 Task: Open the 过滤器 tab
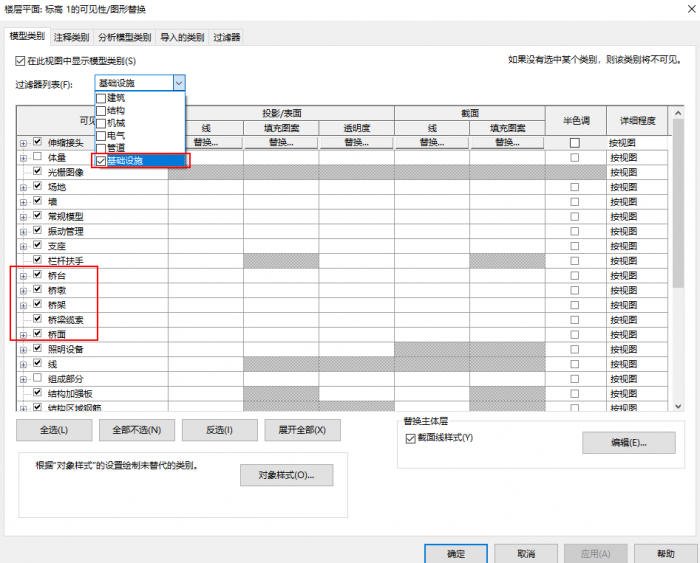coord(227,37)
